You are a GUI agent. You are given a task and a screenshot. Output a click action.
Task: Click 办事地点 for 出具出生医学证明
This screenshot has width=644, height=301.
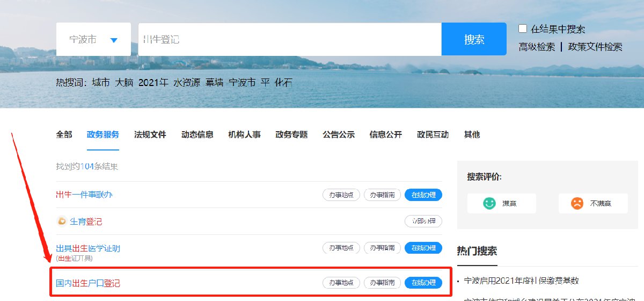click(341, 248)
